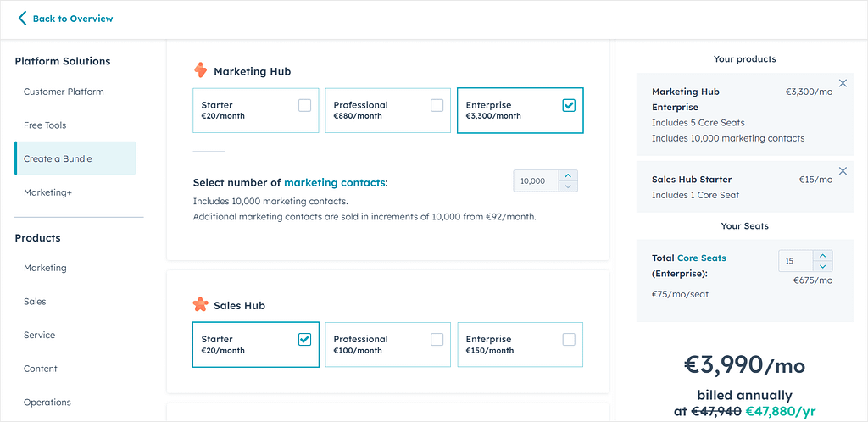Click the Marketing Hub orange logo icon
868x422 pixels.
pyautogui.click(x=200, y=70)
